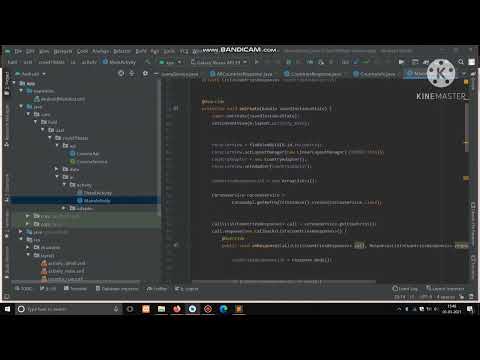
Task: Open the app run configuration dropdown
Action: 170,62
